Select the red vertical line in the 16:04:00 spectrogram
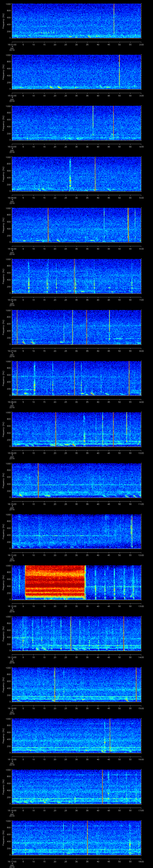Image resolution: width=153 pixels, height=868 pixels. click(95, 174)
